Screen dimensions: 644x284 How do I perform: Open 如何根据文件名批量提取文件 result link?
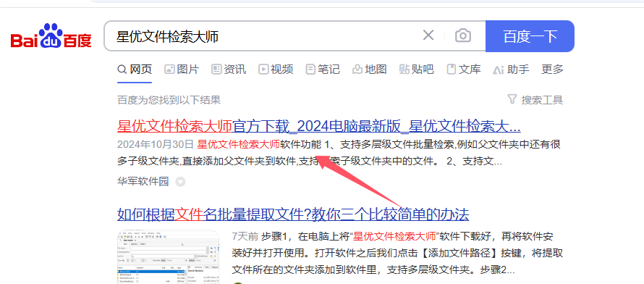click(293, 214)
